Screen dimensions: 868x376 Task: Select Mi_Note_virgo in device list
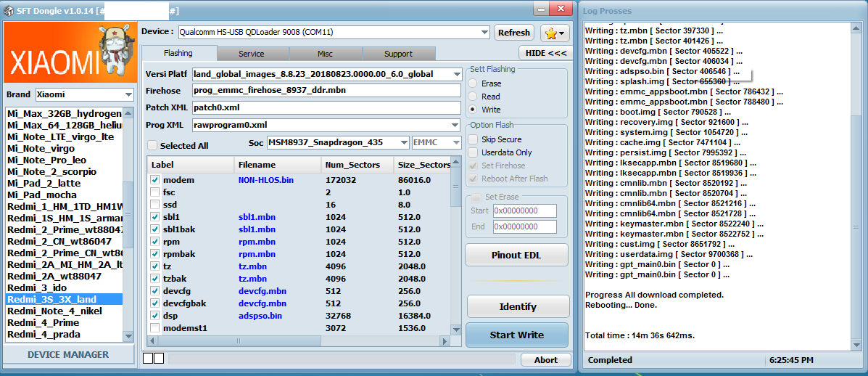[x=64, y=148]
